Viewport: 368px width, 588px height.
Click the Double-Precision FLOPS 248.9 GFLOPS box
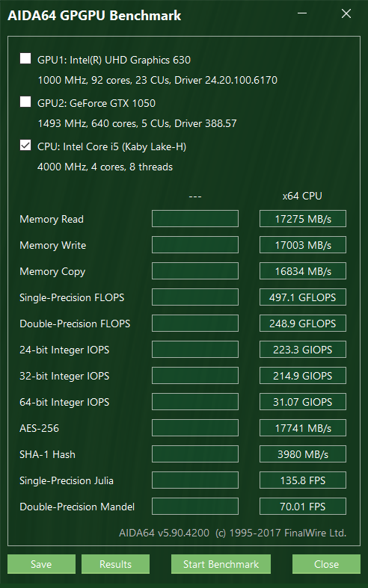pyautogui.click(x=303, y=324)
